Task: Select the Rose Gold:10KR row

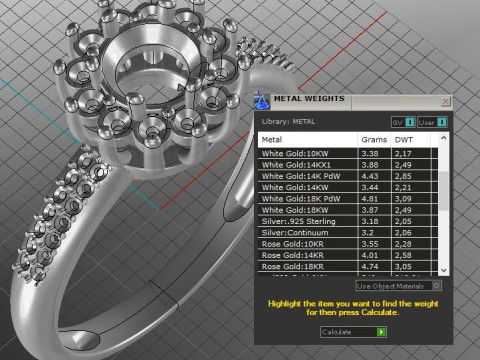Action: coord(348,244)
